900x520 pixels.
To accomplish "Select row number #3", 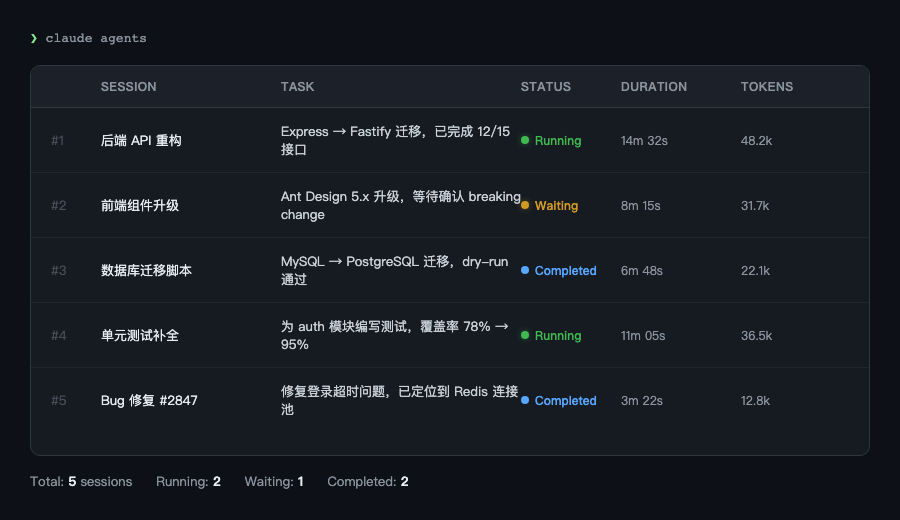I will click(59, 270).
